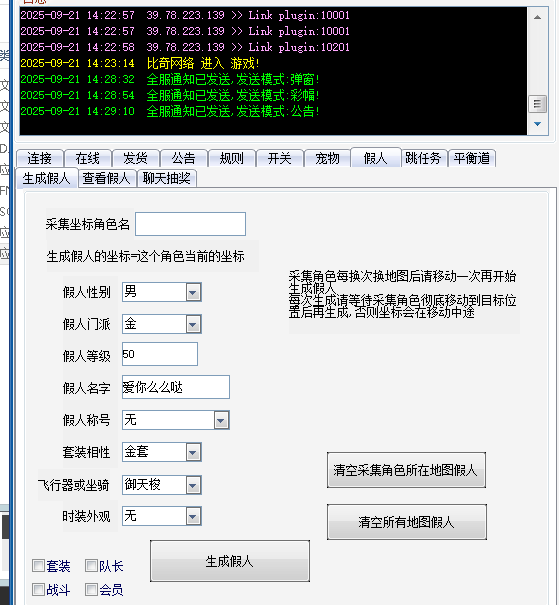Viewport: 559px width, 605px height.
Task: Open the 跳任务 tab
Action: pos(424,158)
